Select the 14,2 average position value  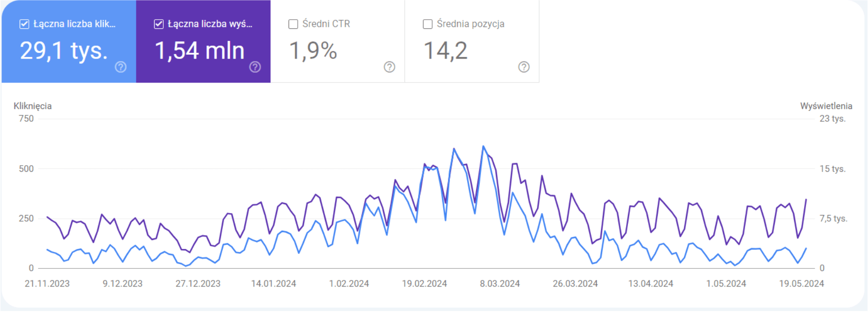[446, 51]
